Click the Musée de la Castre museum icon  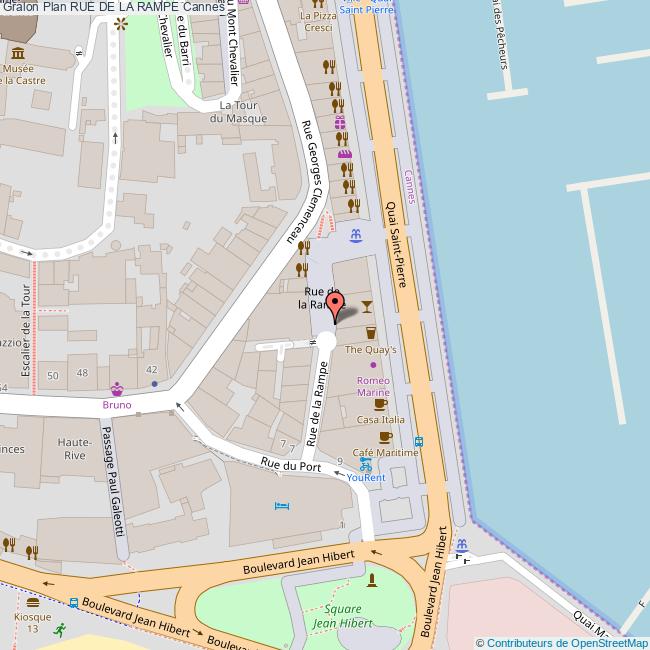18,53
